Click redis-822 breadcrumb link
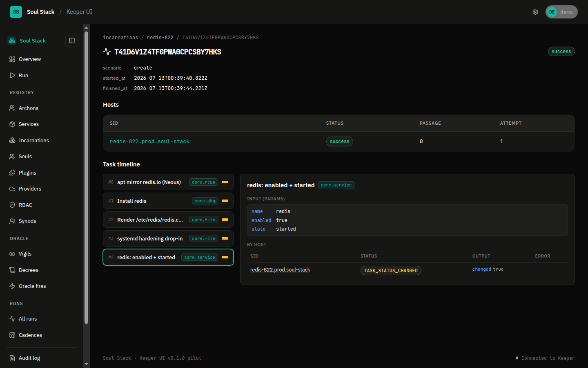Viewport: 588px width, 368px height. point(160,37)
